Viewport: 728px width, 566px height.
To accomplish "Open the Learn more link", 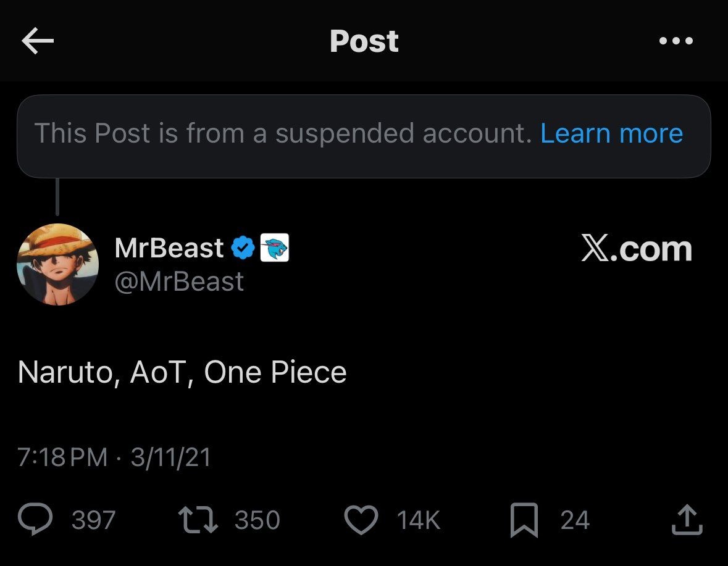I will (x=611, y=133).
